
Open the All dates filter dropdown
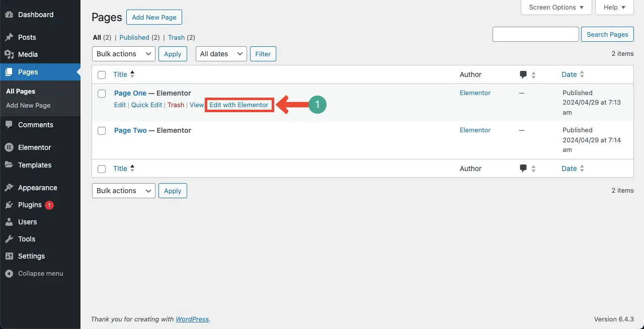point(221,54)
